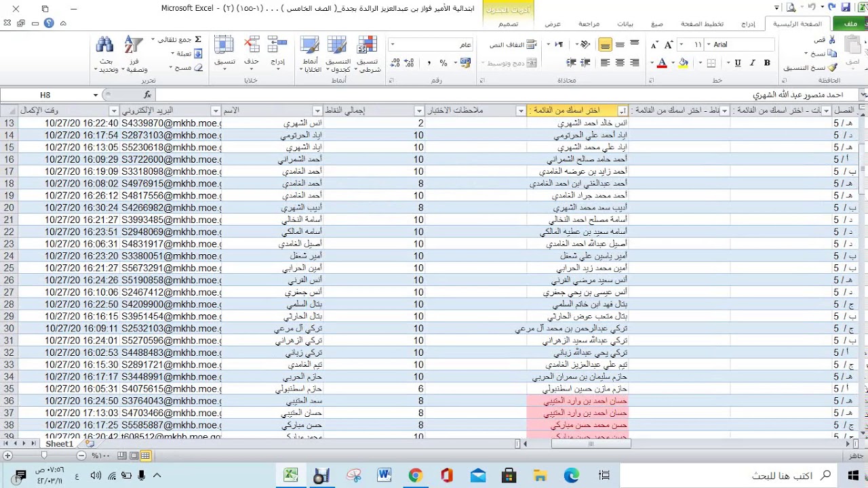The height and width of the screenshot is (488, 868).
Task: Click the Clear (مسح) button
Action: click(x=188, y=68)
